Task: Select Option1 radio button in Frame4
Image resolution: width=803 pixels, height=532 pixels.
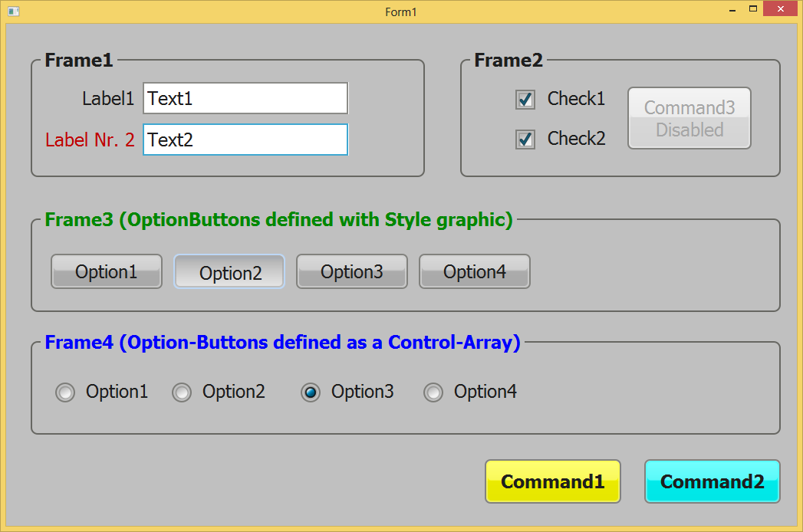Action: click(x=66, y=392)
